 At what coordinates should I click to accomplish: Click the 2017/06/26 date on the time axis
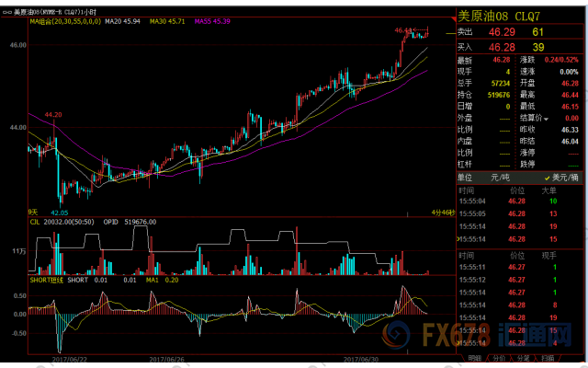(168, 360)
